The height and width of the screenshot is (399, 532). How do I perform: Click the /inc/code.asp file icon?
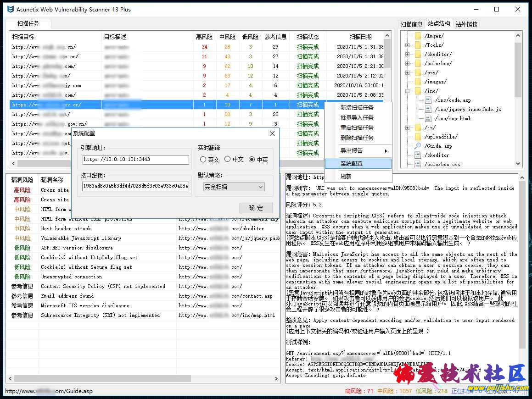point(428,100)
